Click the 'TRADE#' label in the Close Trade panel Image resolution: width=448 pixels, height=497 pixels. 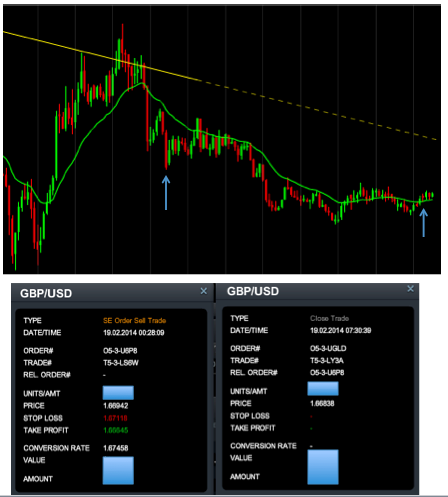click(244, 360)
